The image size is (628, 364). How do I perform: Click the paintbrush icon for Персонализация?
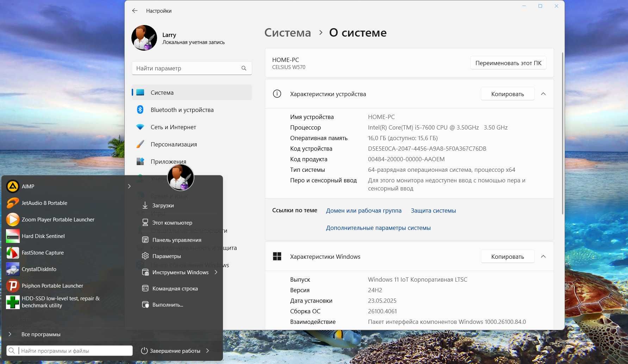click(x=140, y=144)
